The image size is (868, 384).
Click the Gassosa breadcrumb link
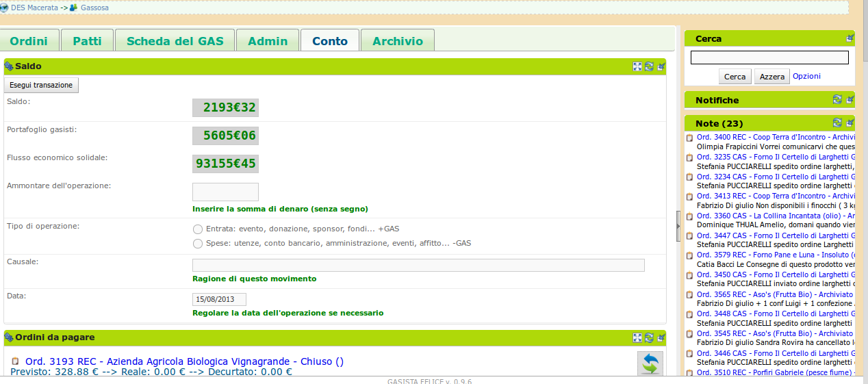94,8
